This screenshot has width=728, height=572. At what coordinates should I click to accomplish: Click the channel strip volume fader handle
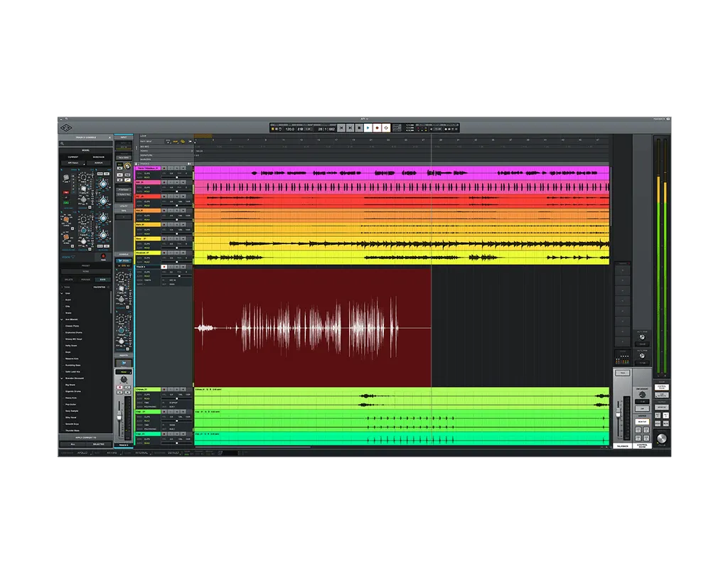coord(119,415)
